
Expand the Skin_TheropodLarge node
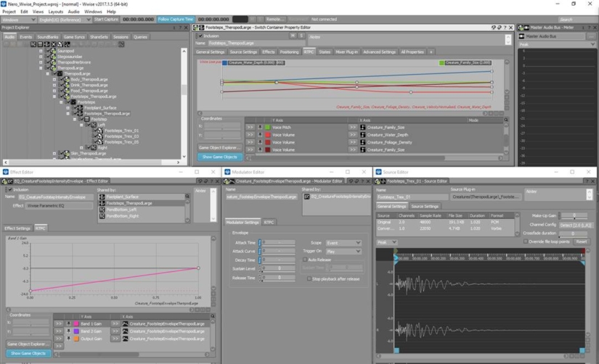(x=54, y=154)
